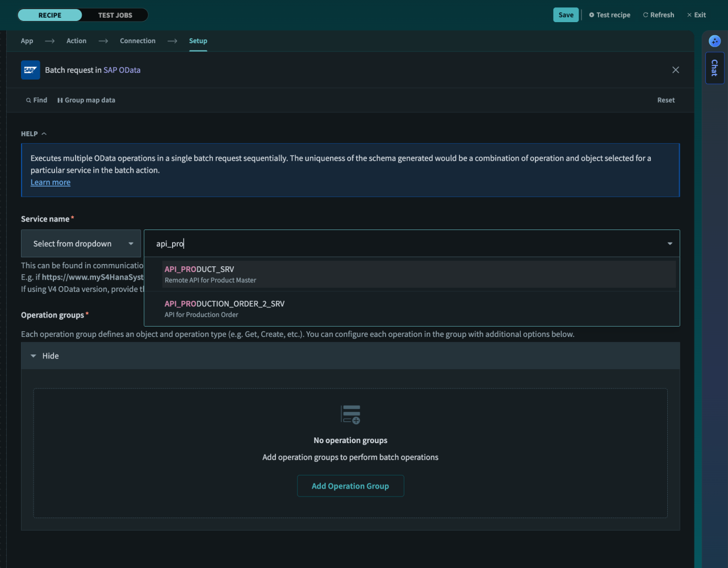Viewport: 728px width, 568px height.
Task: Click the Test recipe button
Action: click(x=610, y=15)
